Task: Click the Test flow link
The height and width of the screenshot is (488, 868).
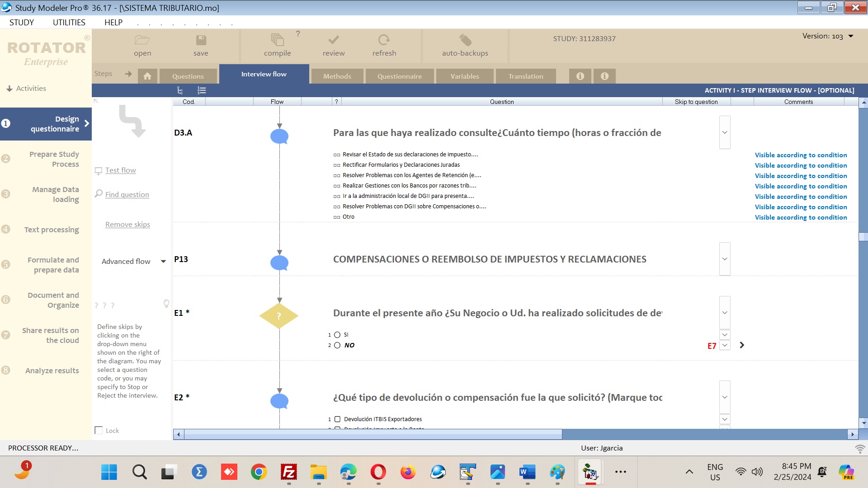Action: coord(120,170)
